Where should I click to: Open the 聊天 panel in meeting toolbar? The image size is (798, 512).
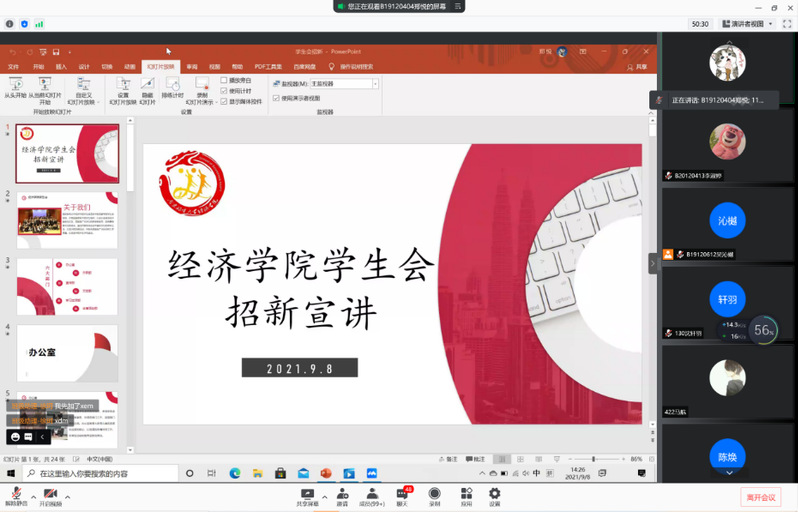coord(402,496)
